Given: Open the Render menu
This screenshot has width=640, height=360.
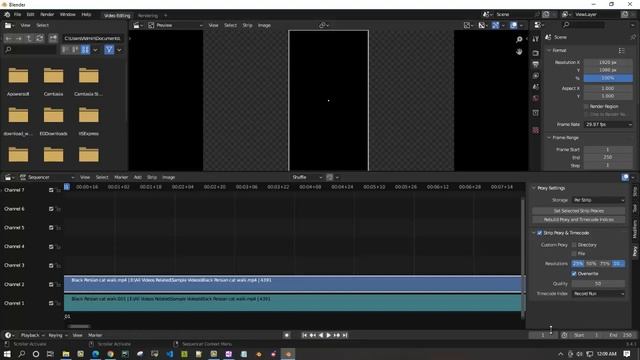Looking at the screenshot, I should (x=47, y=15).
